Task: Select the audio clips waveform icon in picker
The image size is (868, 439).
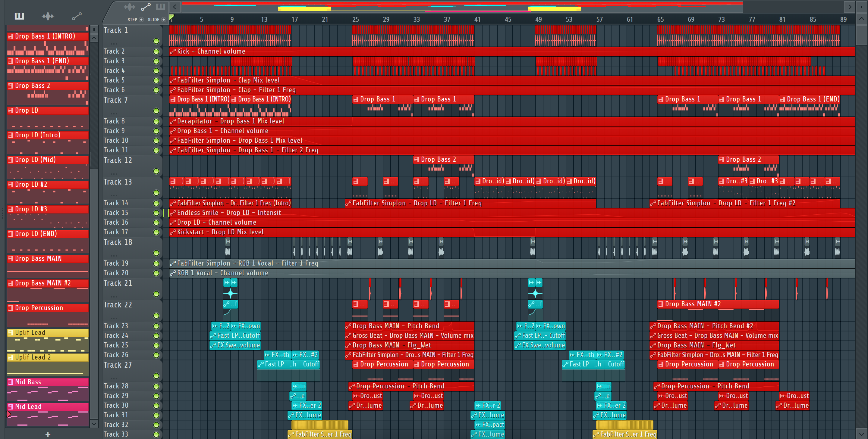Action: tap(48, 16)
